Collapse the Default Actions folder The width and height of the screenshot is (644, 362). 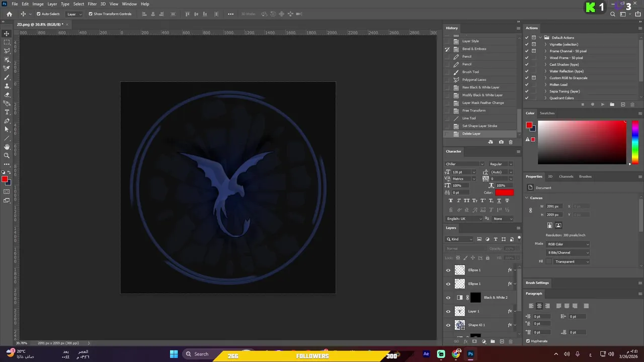(540, 38)
